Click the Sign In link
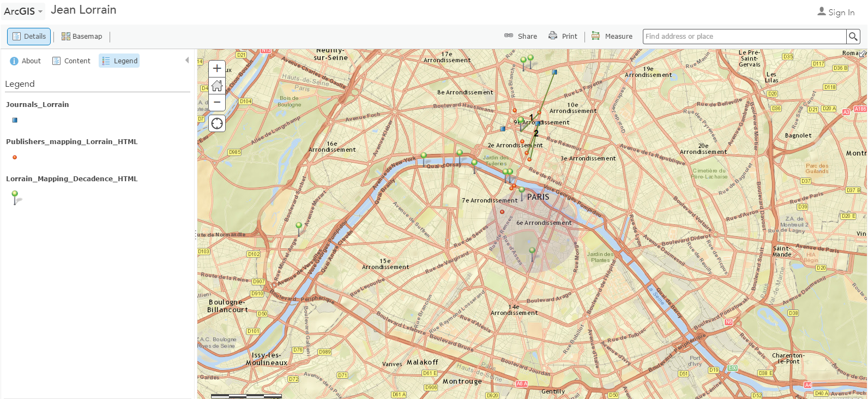This screenshot has height=399, width=868. 836,12
